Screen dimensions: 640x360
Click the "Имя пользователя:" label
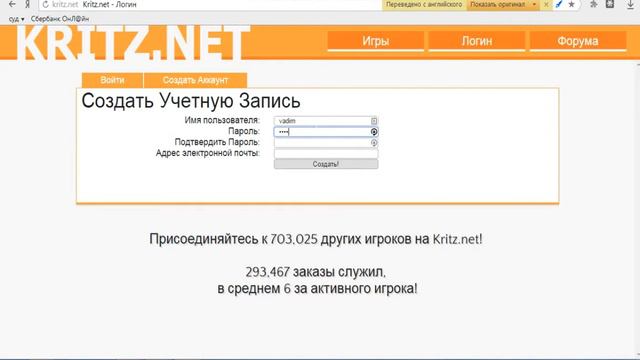(222, 120)
